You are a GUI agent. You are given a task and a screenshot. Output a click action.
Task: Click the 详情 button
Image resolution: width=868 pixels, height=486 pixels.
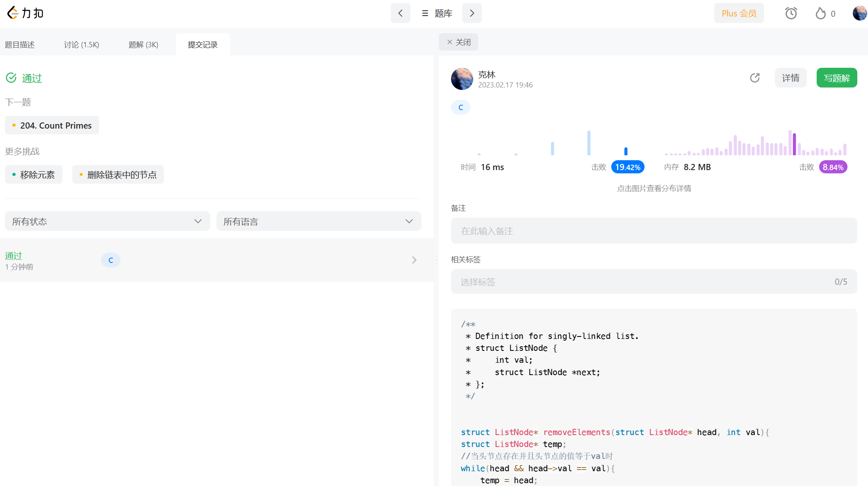[790, 78]
